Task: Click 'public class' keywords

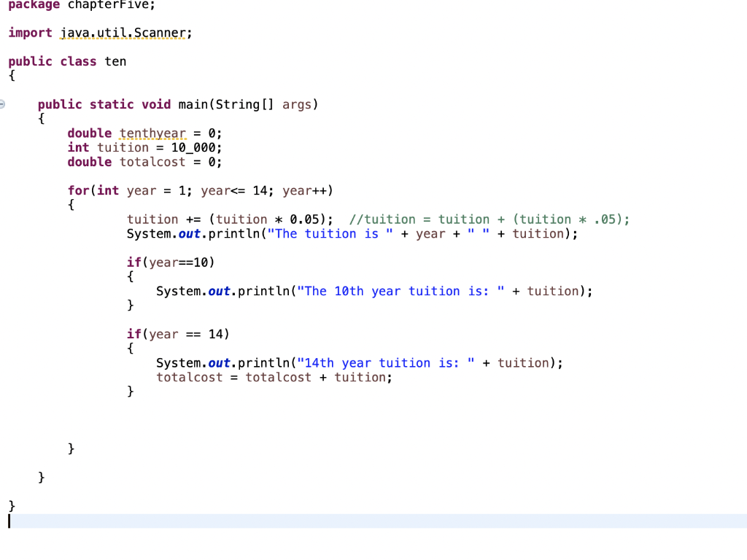Action: point(53,61)
